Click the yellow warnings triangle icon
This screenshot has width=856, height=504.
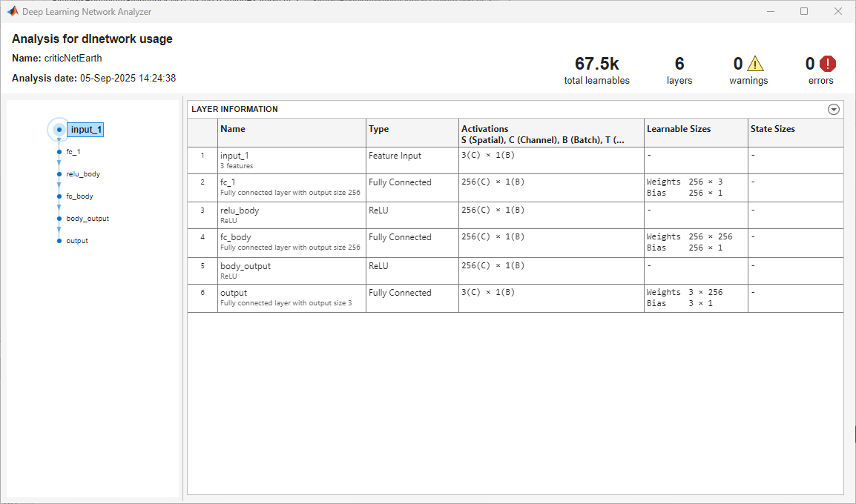pyautogui.click(x=755, y=64)
